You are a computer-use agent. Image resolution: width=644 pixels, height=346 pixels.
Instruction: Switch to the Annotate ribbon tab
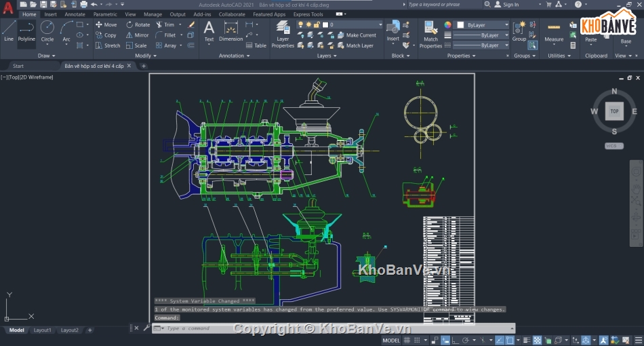coord(75,14)
